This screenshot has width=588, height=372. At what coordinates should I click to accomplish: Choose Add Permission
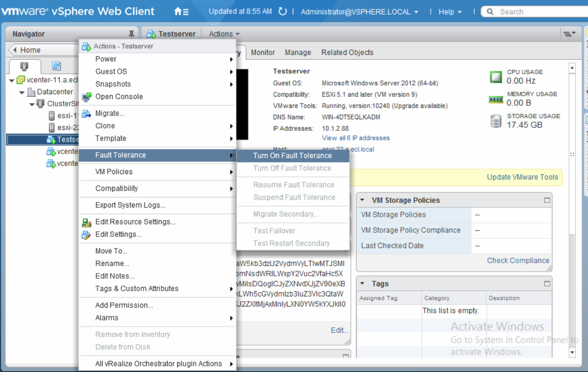(158, 306)
